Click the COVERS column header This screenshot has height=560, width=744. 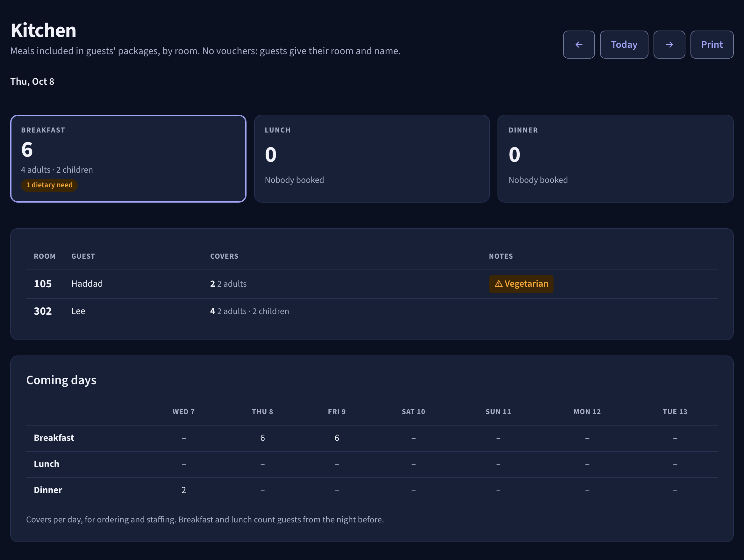point(224,256)
